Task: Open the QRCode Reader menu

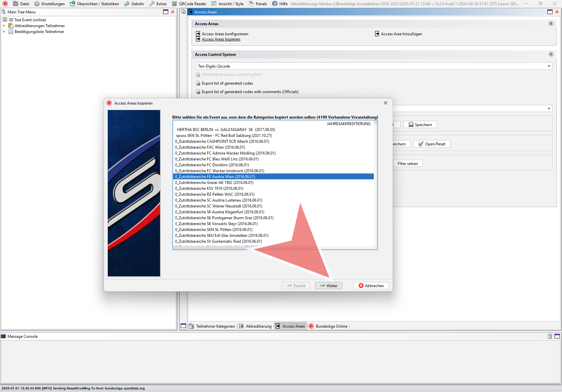Action: click(x=189, y=4)
